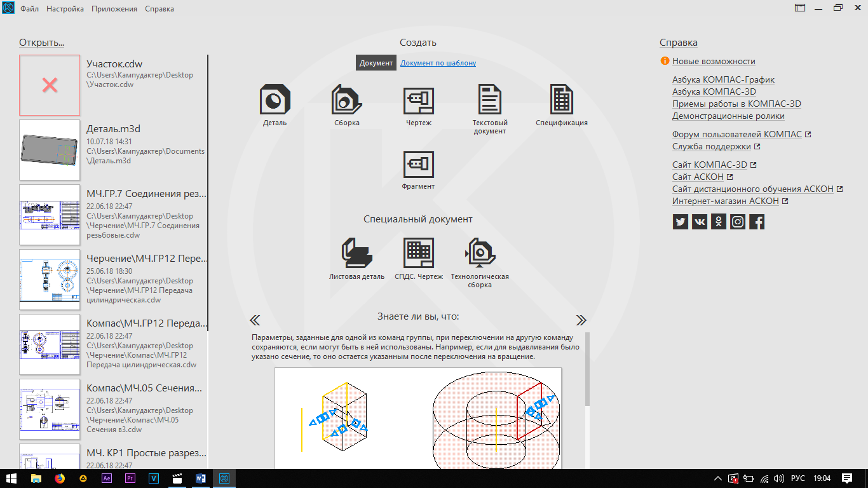Screen dimensions: 868x488
Task: Open Демонстрационные ролики link
Action: coord(728,116)
